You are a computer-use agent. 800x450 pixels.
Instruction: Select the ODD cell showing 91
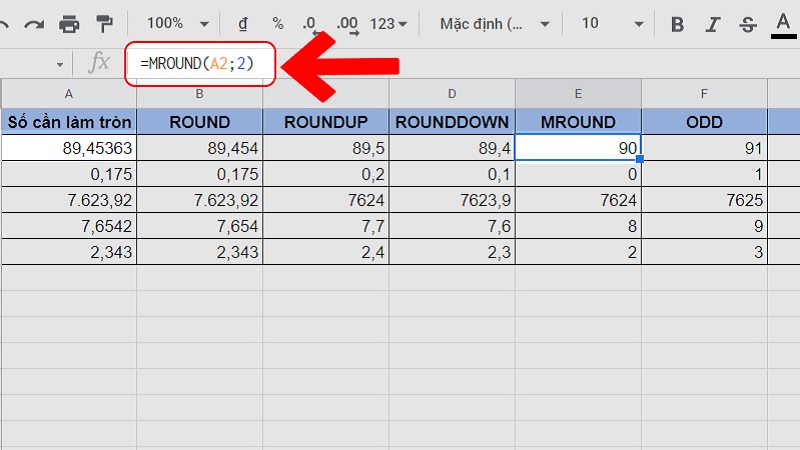coord(704,148)
